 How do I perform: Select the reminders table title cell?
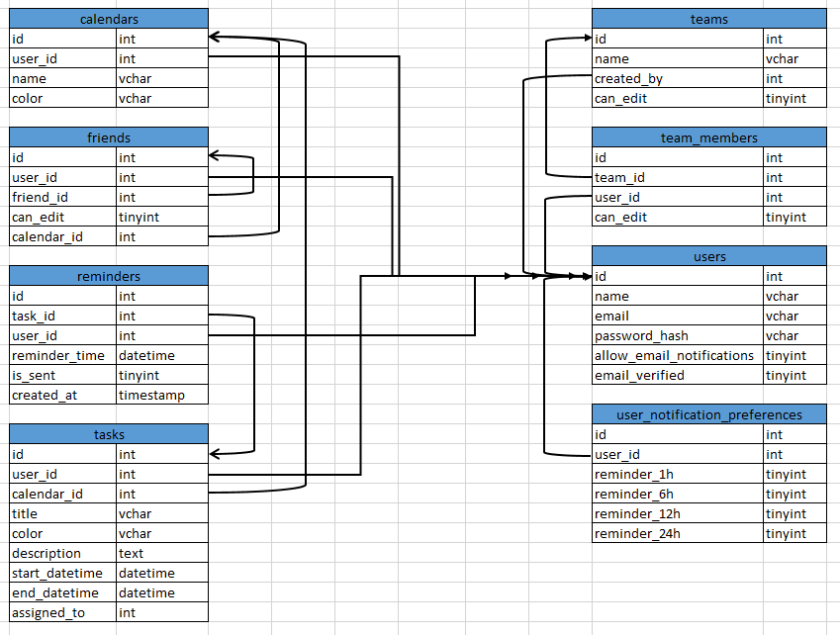tap(109, 276)
